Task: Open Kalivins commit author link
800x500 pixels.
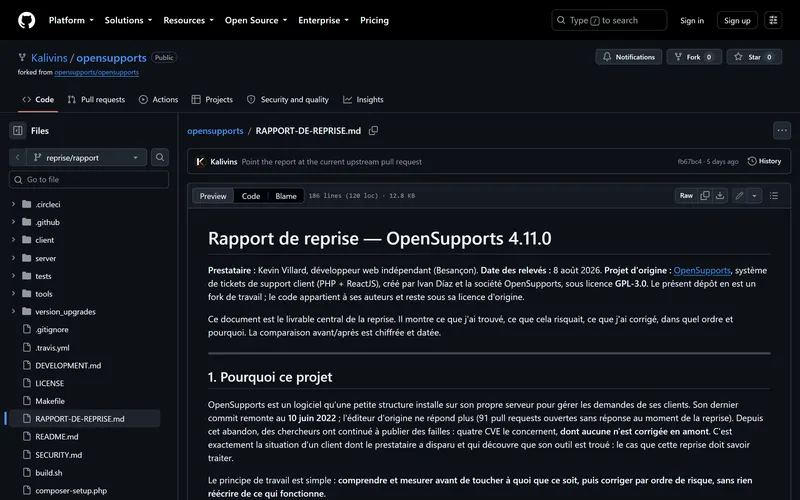Action: coord(223,162)
